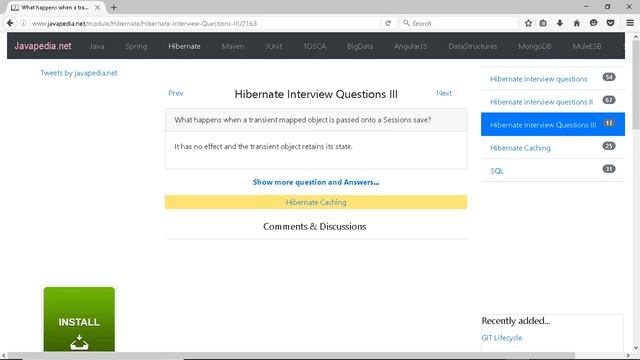640x360 pixels.
Task: Open the BigData menu item
Action: [x=360, y=46]
